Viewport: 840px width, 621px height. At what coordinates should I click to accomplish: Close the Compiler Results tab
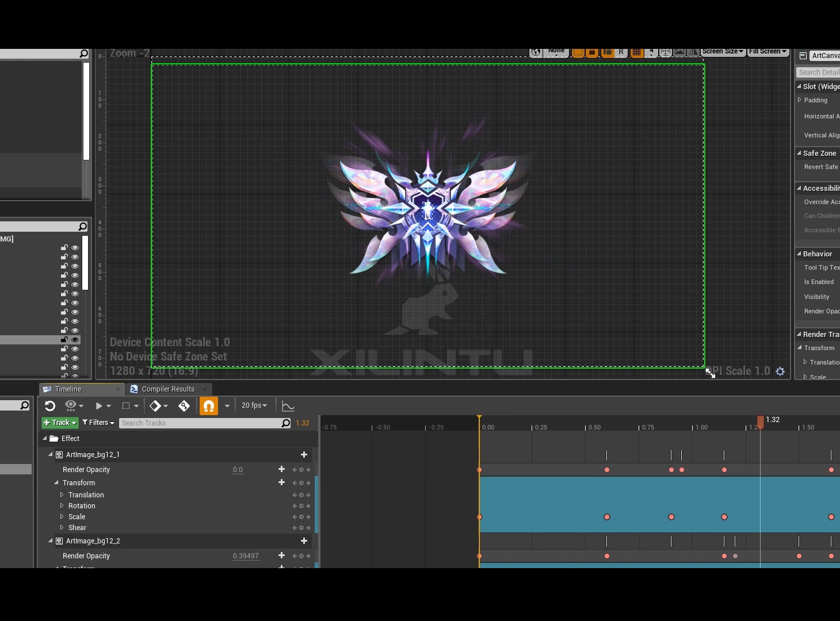(205, 389)
